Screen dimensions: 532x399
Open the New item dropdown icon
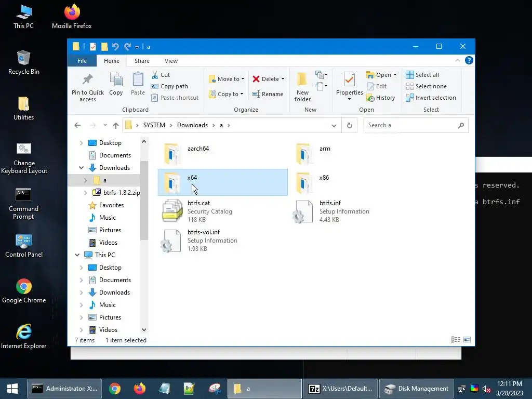[321, 75]
